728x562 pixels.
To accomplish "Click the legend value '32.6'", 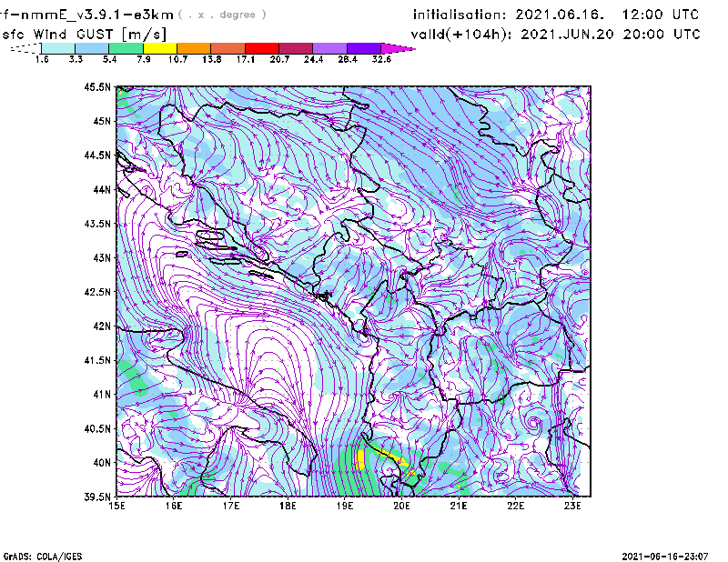I will (x=381, y=59).
